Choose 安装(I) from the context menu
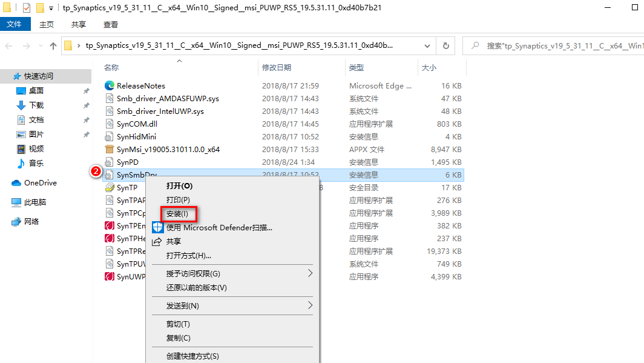 pyautogui.click(x=178, y=214)
